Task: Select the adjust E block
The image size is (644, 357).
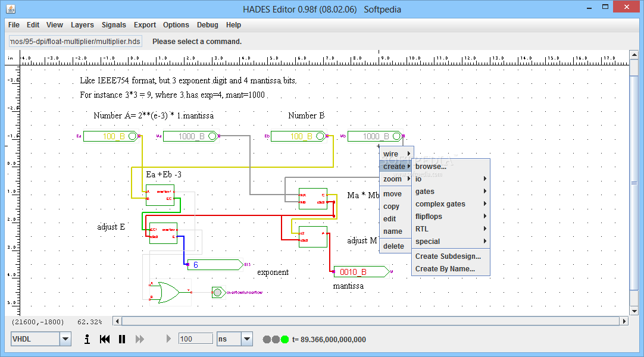Action: click(x=163, y=233)
